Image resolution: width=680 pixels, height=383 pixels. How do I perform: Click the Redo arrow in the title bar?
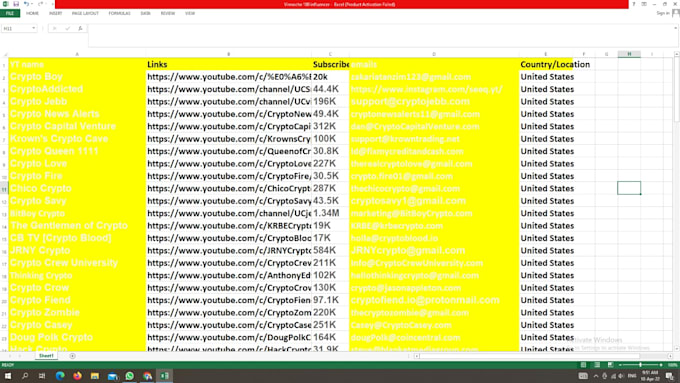click(x=40, y=4)
